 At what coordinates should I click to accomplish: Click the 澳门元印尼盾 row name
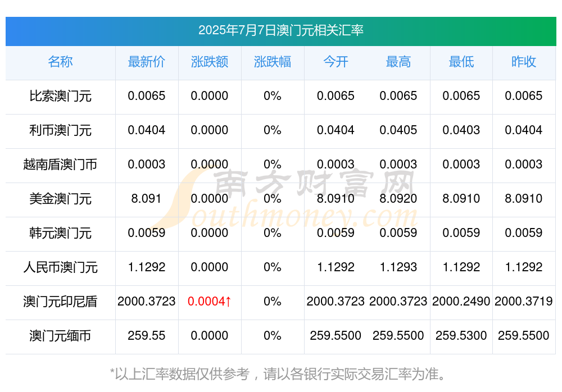tap(60, 302)
